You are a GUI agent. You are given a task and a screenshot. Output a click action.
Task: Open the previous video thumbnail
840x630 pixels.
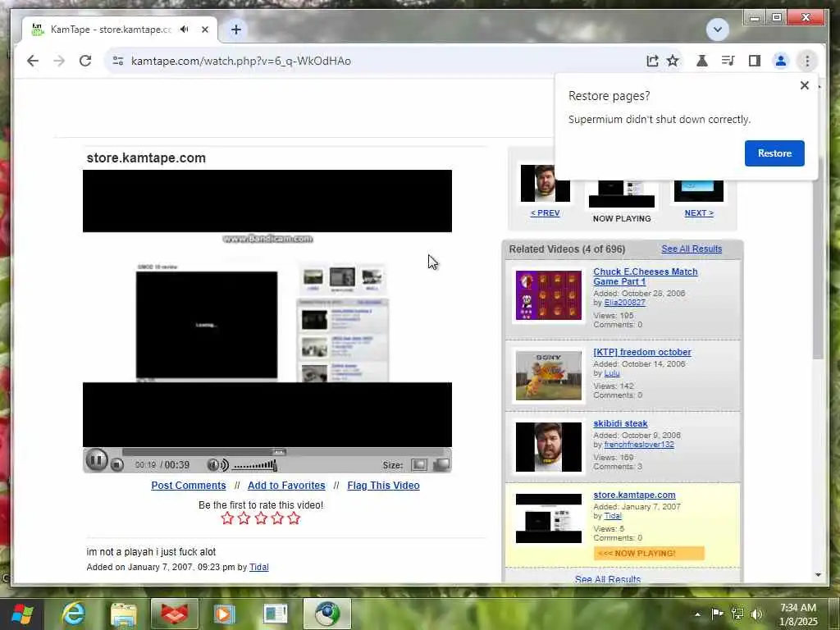546,183
